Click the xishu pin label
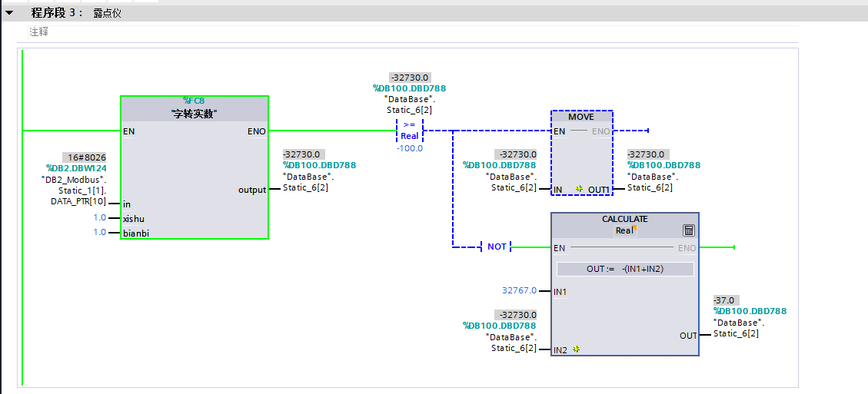The image size is (868, 394). [x=134, y=219]
